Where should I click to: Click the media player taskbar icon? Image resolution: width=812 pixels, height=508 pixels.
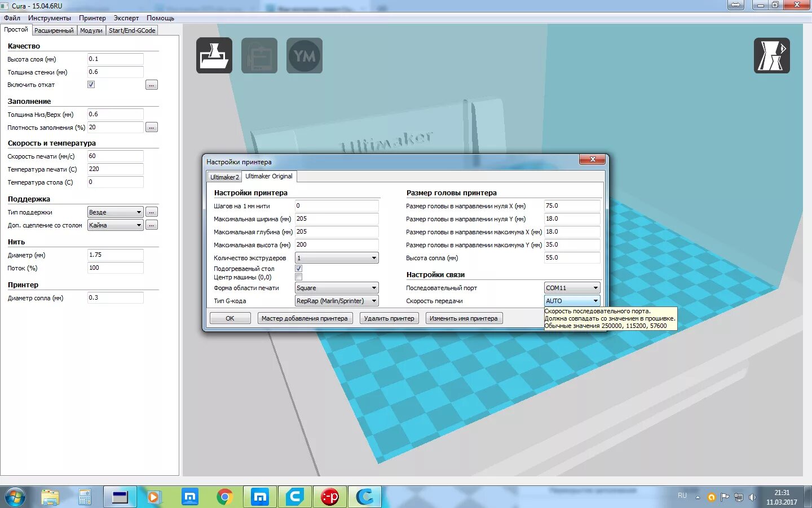pyautogui.click(x=154, y=497)
